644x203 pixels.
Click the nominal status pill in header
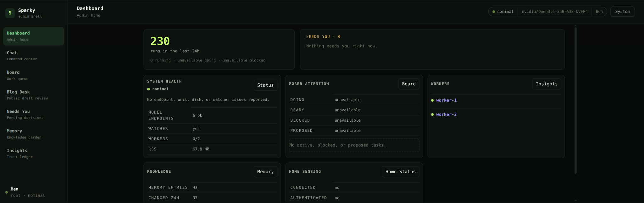coord(503,12)
